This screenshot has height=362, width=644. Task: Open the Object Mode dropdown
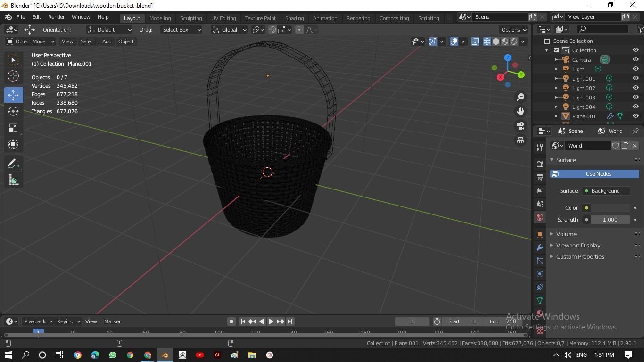coord(30,41)
